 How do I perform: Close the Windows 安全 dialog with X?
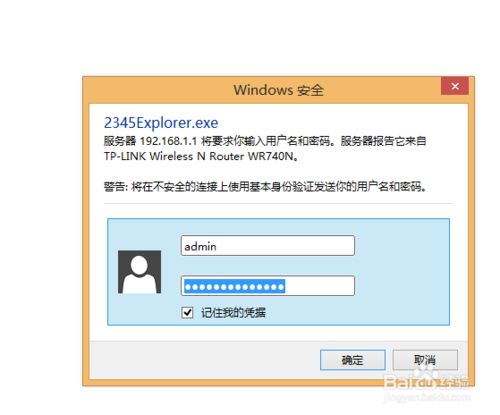[455, 86]
